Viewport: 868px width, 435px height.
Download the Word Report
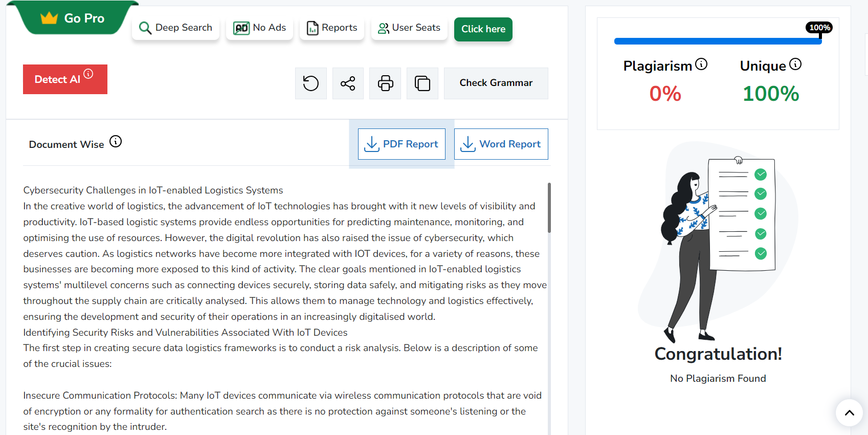click(x=501, y=144)
